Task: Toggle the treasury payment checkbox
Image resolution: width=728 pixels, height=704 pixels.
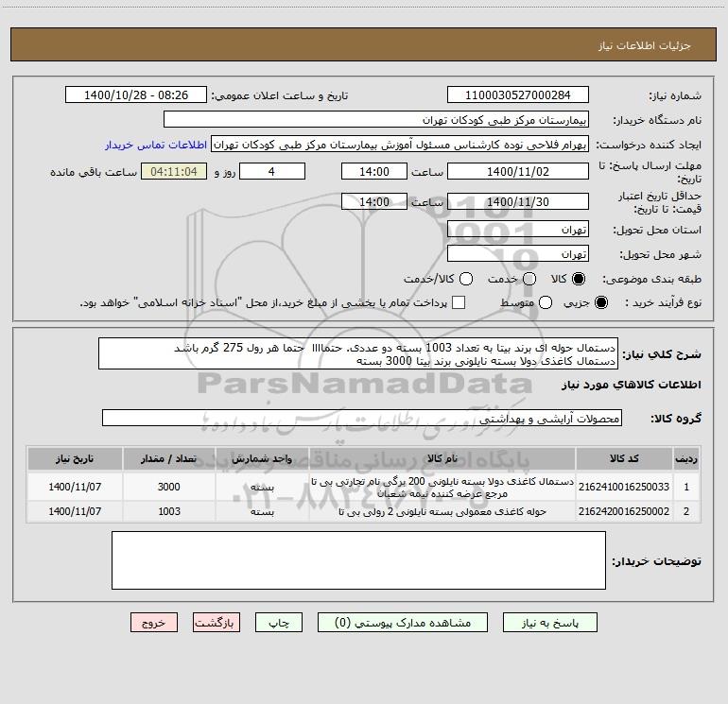Action: pyautogui.click(x=459, y=302)
